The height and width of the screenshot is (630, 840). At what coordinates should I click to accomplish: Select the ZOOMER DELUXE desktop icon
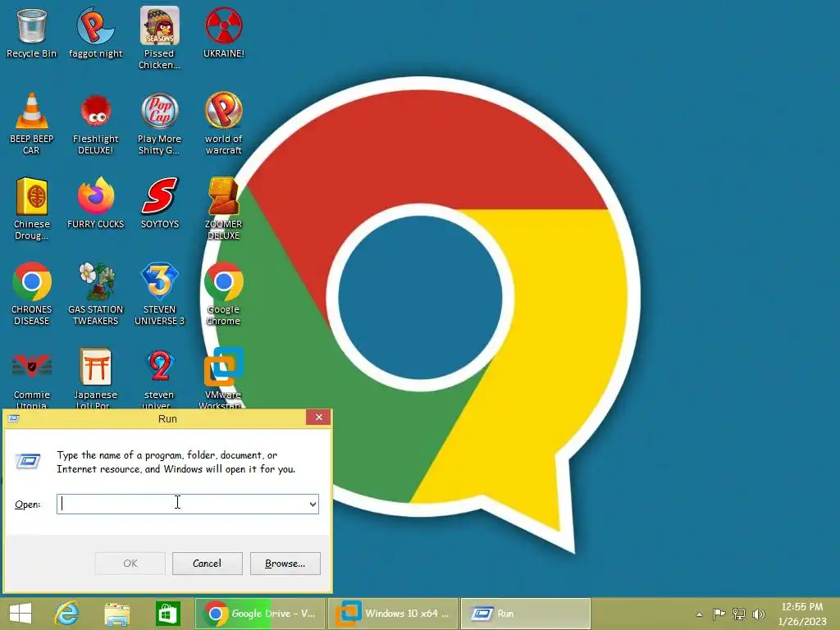[x=223, y=209]
